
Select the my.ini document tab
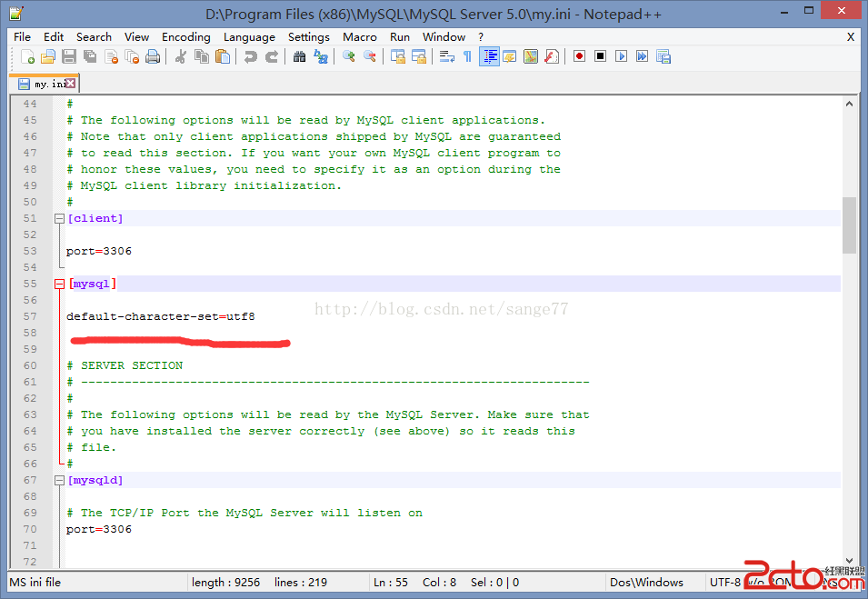[x=43, y=84]
